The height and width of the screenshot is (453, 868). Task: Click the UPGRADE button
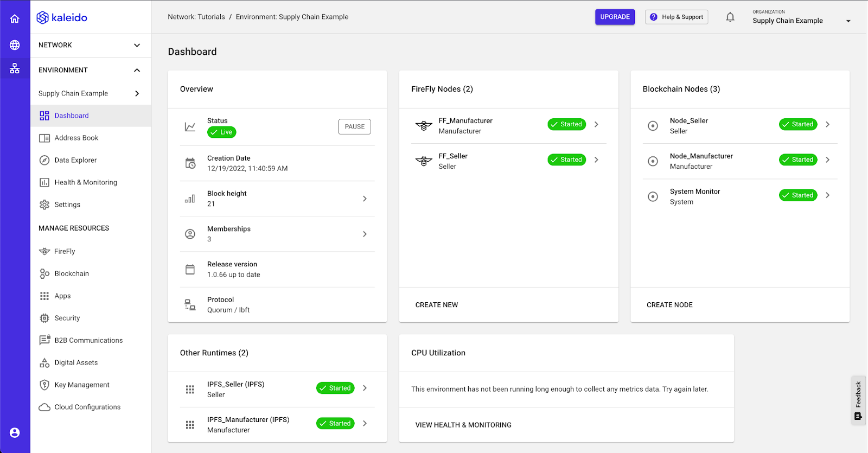tap(615, 17)
